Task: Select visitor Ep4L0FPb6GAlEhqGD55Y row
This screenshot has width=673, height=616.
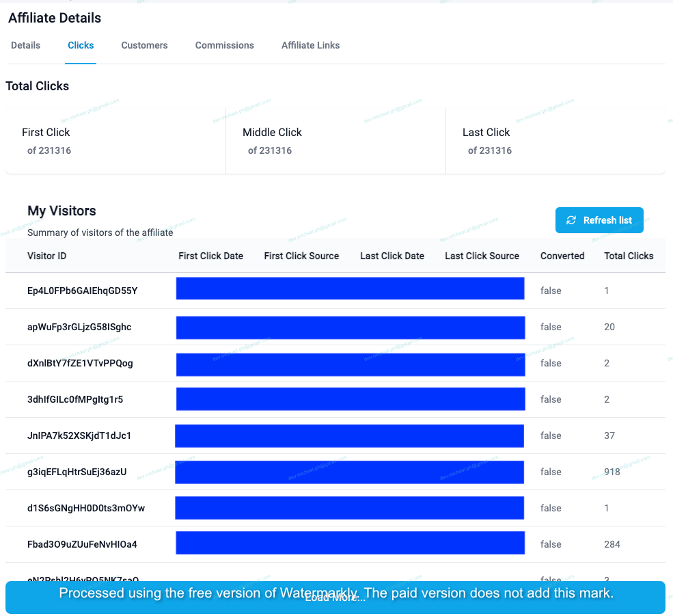Action: click(x=82, y=291)
